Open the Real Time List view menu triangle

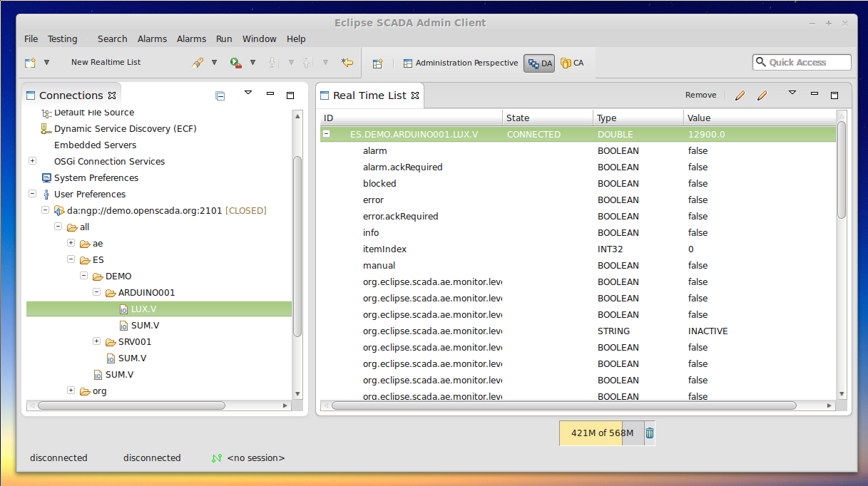tap(792, 93)
